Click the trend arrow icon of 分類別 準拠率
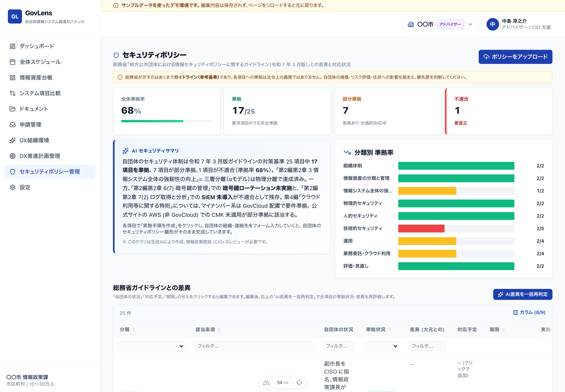 coord(347,152)
